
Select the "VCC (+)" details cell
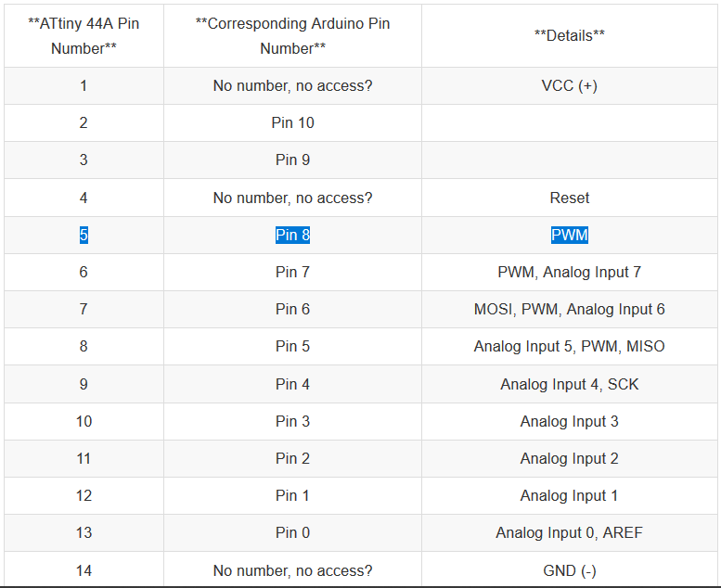[569, 86]
